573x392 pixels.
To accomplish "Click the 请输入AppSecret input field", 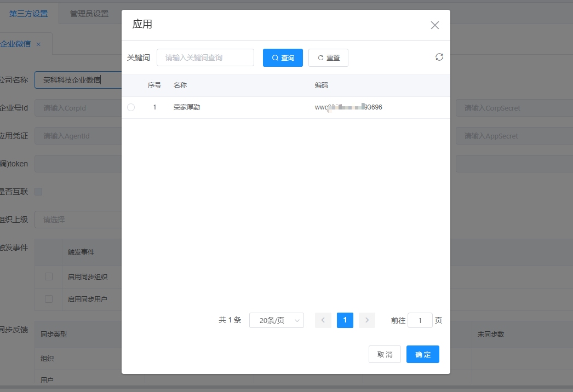I will [x=512, y=136].
